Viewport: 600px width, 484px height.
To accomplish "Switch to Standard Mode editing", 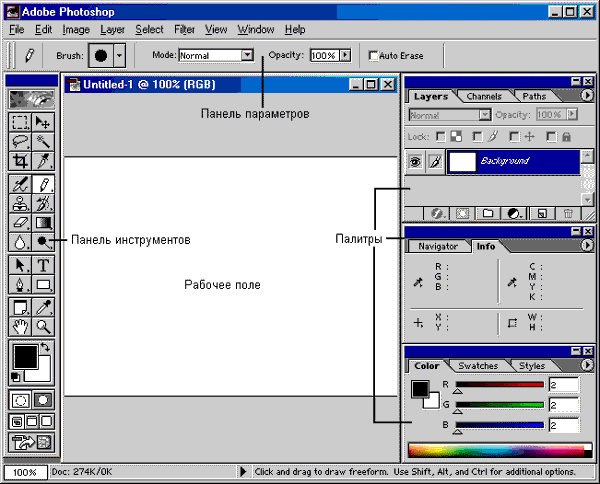I will pyautogui.click(x=20, y=400).
